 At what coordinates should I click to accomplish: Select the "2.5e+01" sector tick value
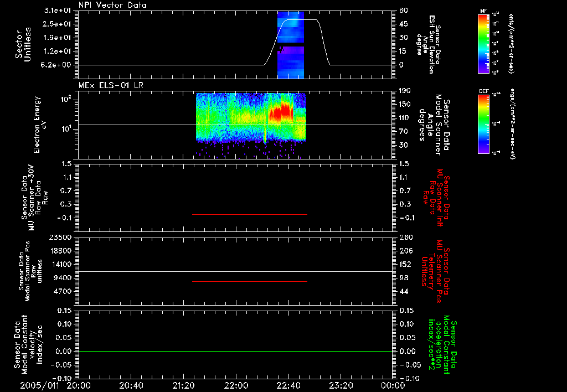pyautogui.click(x=58, y=24)
